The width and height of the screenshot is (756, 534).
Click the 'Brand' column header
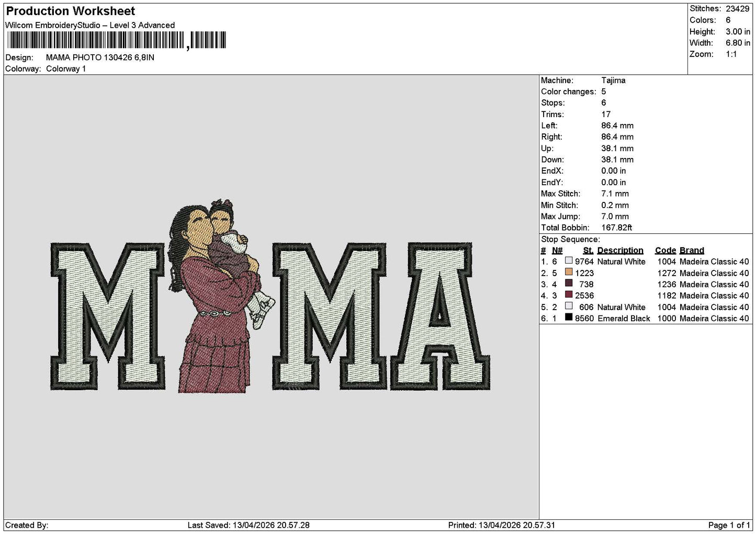pyautogui.click(x=692, y=251)
